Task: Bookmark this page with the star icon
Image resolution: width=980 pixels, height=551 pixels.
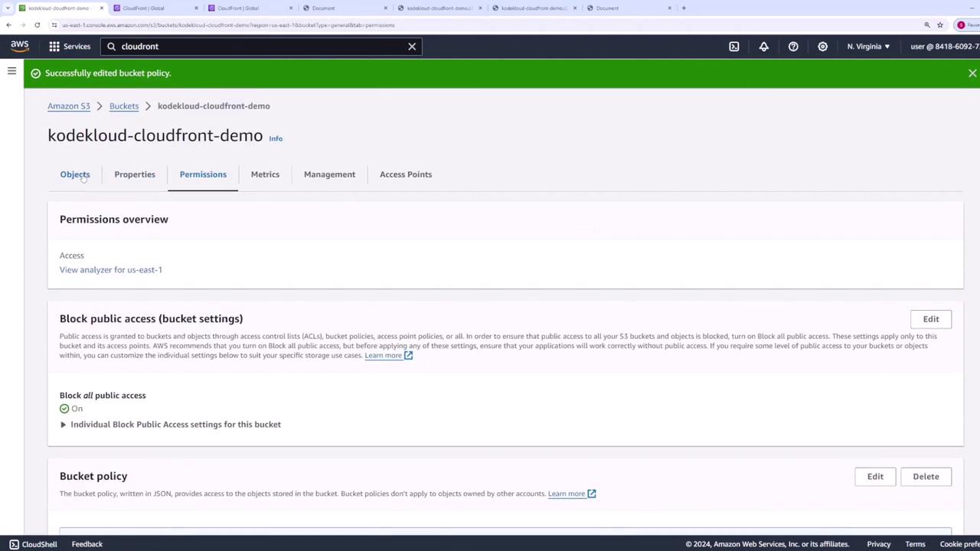Action: pyautogui.click(x=940, y=24)
